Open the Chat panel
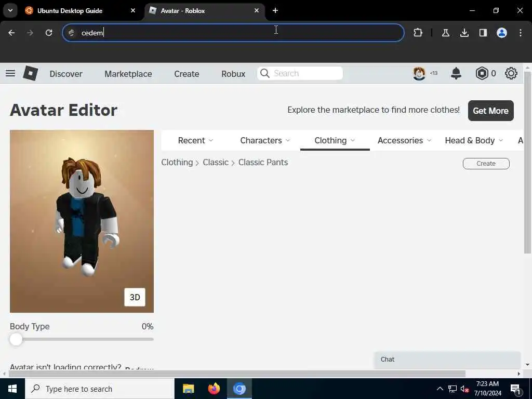The width and height of the screenshot is (532, 399). click(447, 360)
